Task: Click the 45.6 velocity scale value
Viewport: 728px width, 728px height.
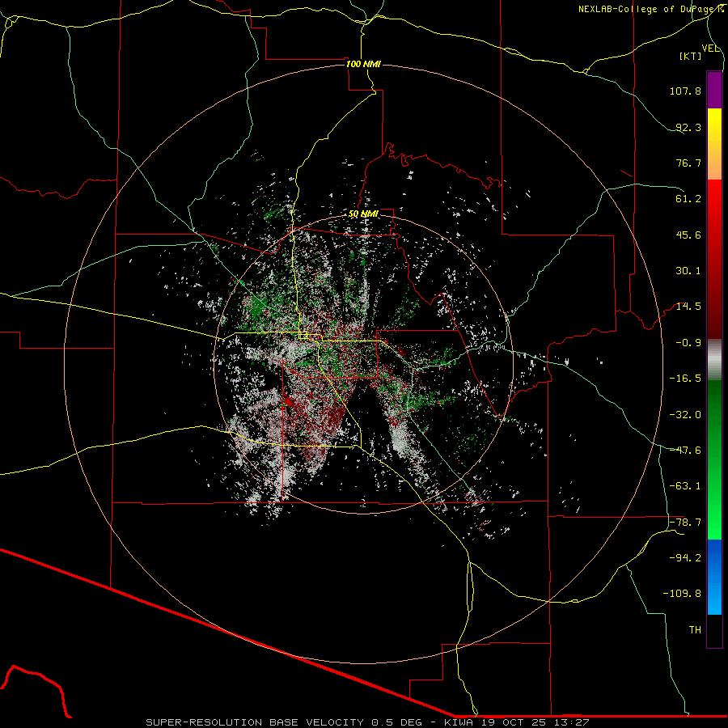Action: (x=688, y=235)
